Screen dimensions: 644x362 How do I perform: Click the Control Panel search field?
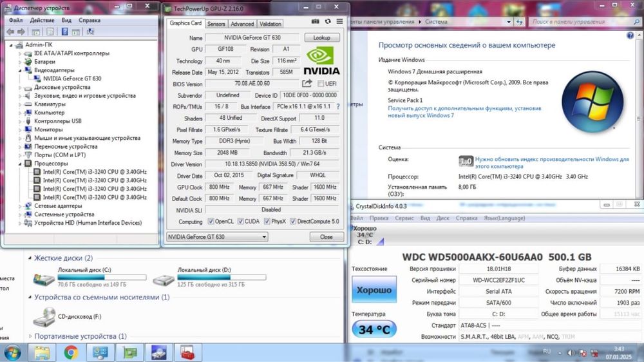click(x=585, y=22)
